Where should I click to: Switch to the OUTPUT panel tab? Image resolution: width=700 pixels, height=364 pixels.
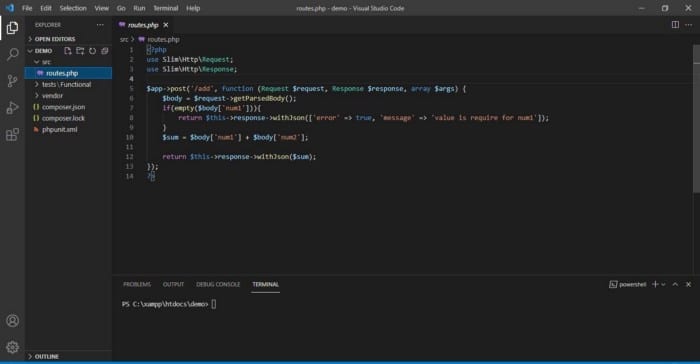173,285
